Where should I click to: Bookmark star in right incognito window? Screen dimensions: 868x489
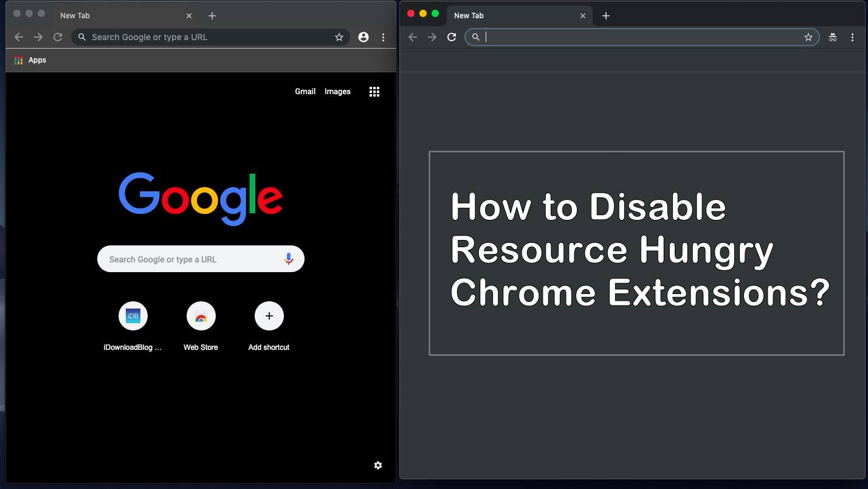(x=808, y=37)
